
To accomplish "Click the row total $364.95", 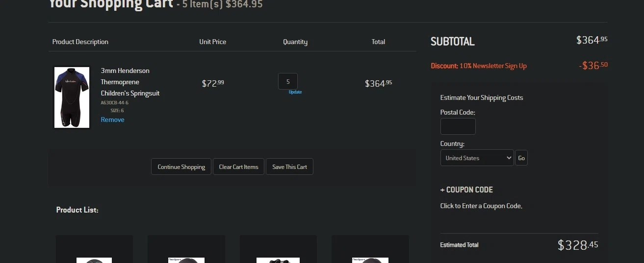I will click(x=378, y=83).
